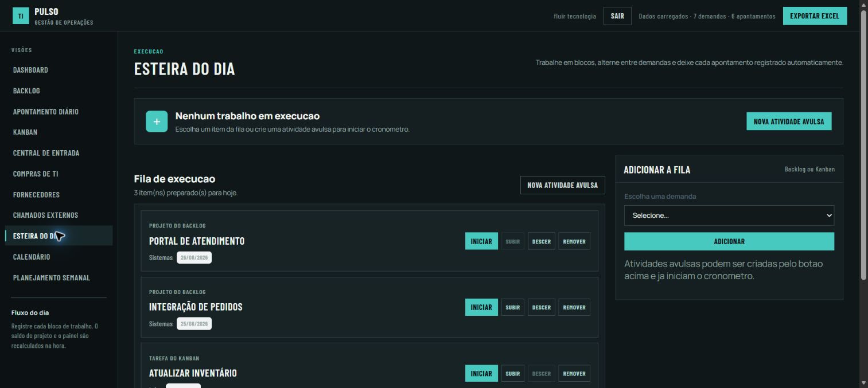Click the Portal de Atendimento title

[x=197, y=241]
